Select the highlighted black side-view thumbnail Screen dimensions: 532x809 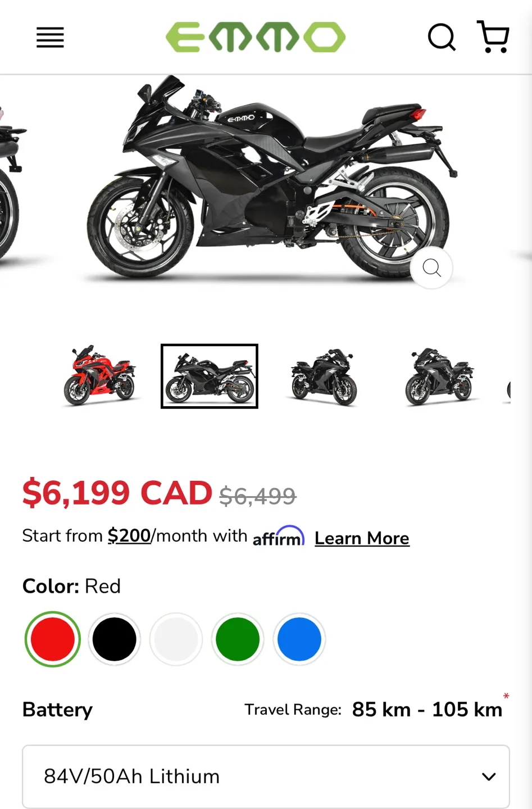point(210,376)
